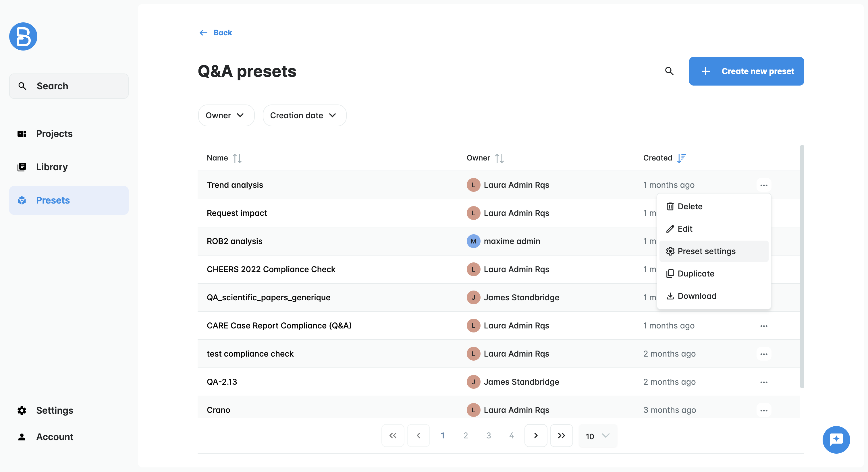Select Duplicate in the context menu
This screenshot has height=472, width=868.
point(695,274)
